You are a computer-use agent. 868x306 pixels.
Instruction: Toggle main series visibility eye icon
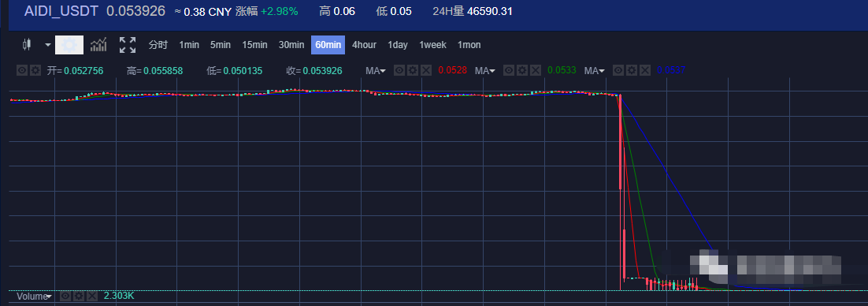click(x=22, y=70)
